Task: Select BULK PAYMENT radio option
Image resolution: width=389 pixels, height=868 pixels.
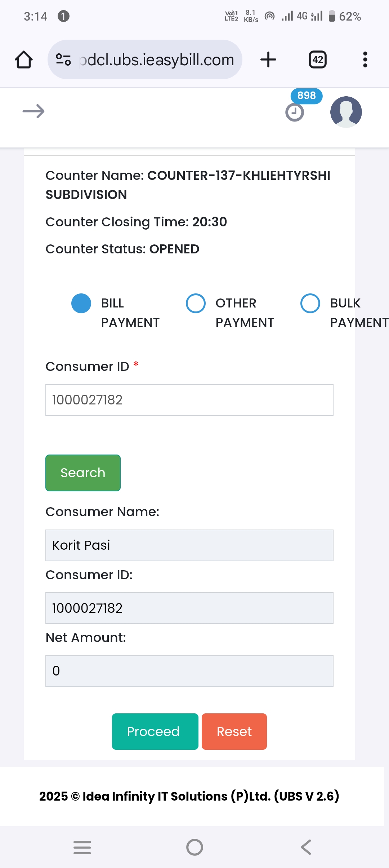Action: (x=310, y=304)
